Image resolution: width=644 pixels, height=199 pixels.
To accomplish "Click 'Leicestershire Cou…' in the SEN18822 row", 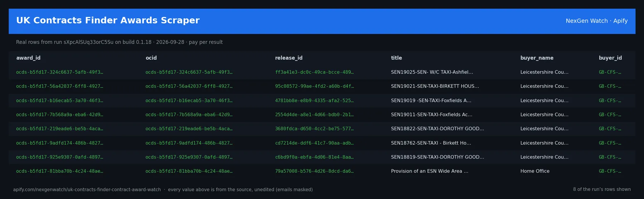I will [544, 129].
